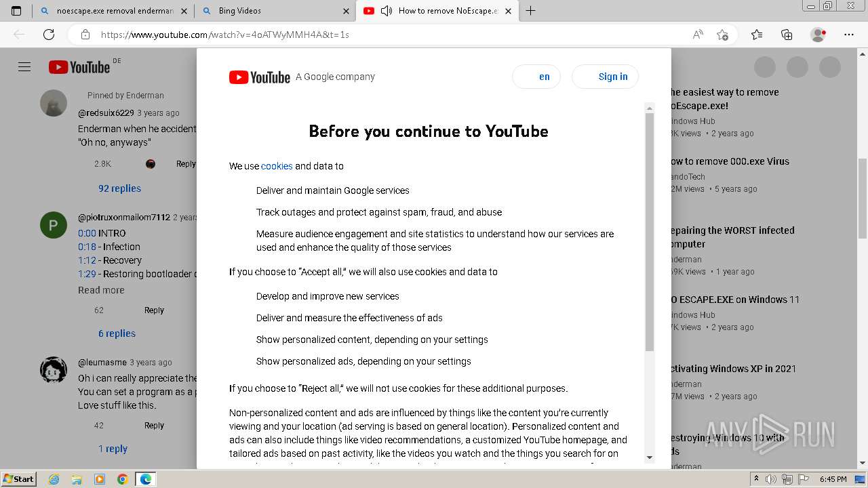Screen dimensions: 868x488
Task: Mute the YouTube tab via speaker icon
Action: pos(387,11)
